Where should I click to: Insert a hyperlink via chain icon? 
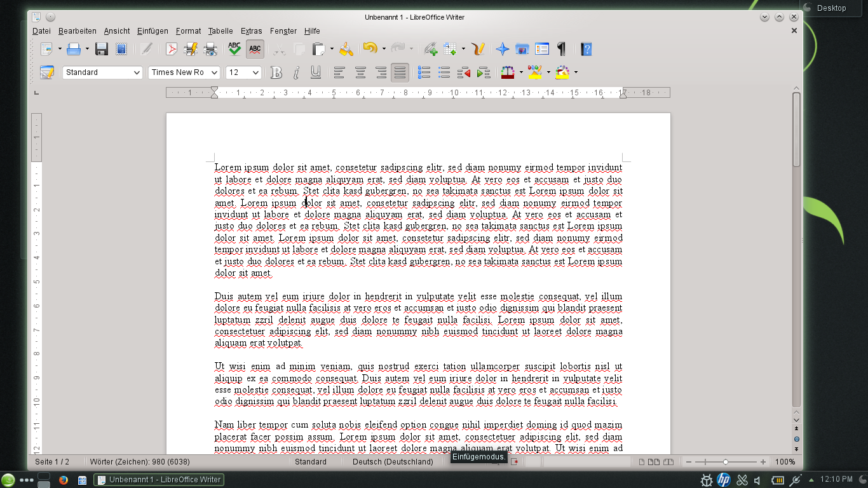pyautogui.click(x=430, y=49)
